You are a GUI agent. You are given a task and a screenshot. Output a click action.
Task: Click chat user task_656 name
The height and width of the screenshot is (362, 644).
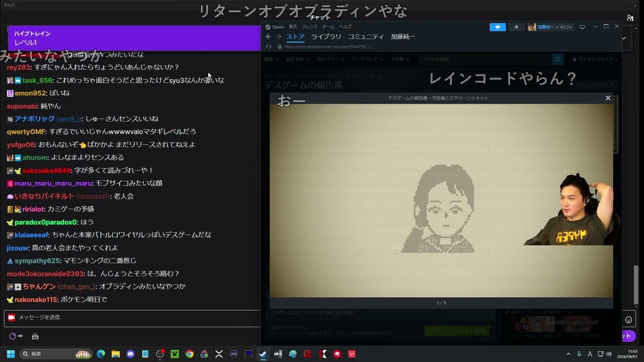tap(37, 80)
